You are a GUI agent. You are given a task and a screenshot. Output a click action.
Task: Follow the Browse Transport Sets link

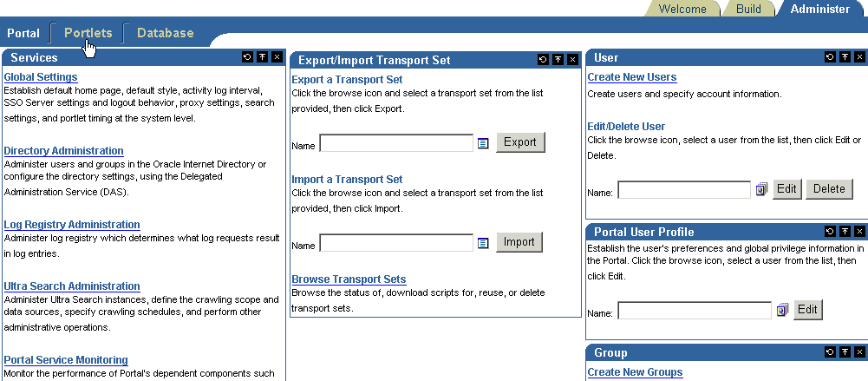(349, 279)
